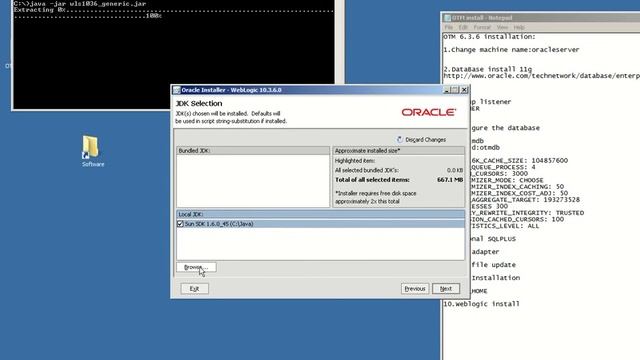The width and height of the screenshot is (640, 360).
Task: Open the Software folder on desktop
Action: pos(91,150)
